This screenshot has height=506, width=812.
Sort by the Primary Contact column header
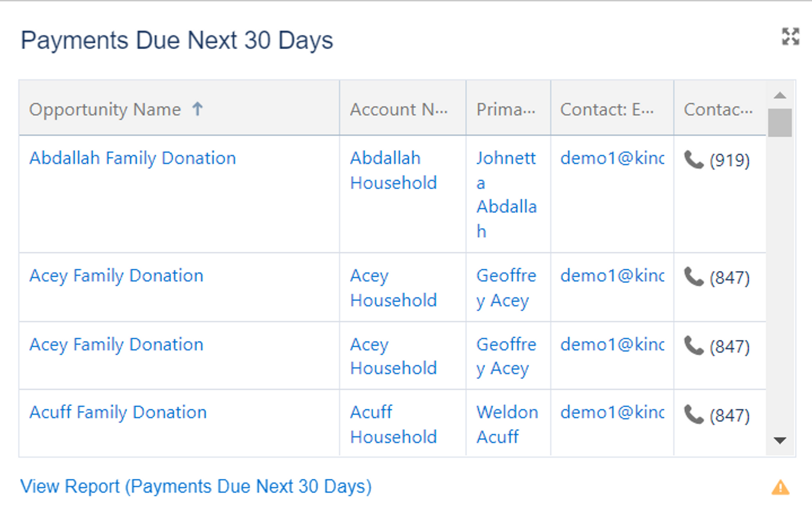point(506,110)
